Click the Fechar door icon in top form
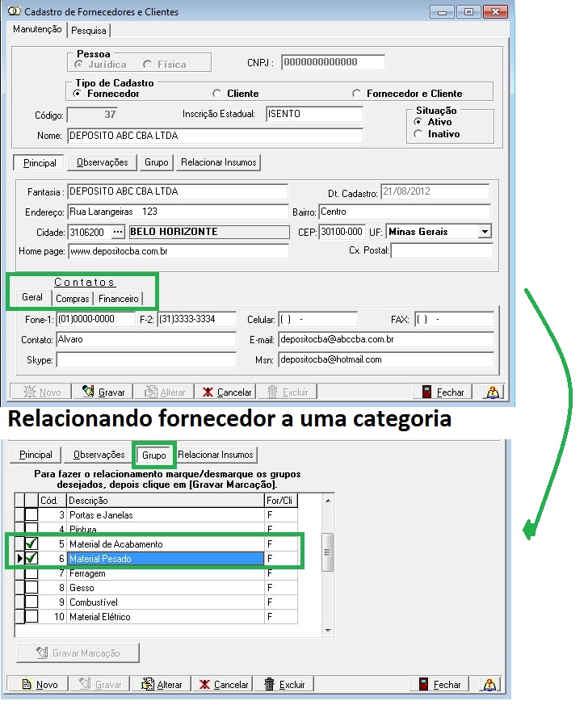588x705 pixels. [443, 392]
